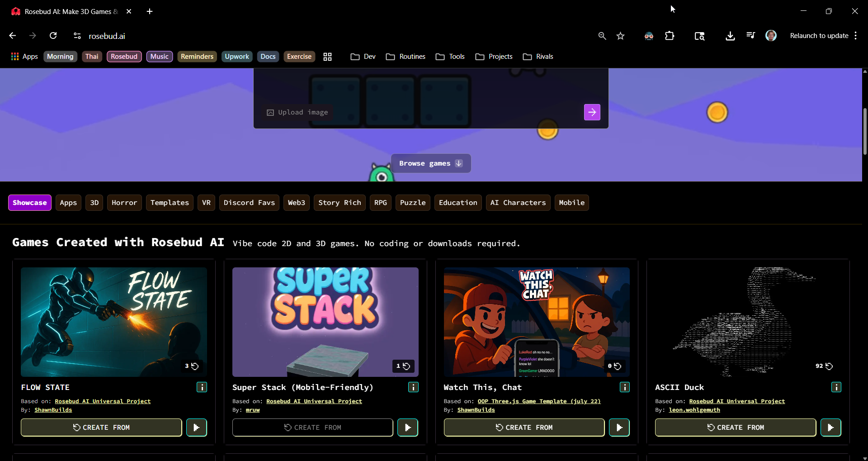Open the Extensions puzzle icon

coord(670,36)
